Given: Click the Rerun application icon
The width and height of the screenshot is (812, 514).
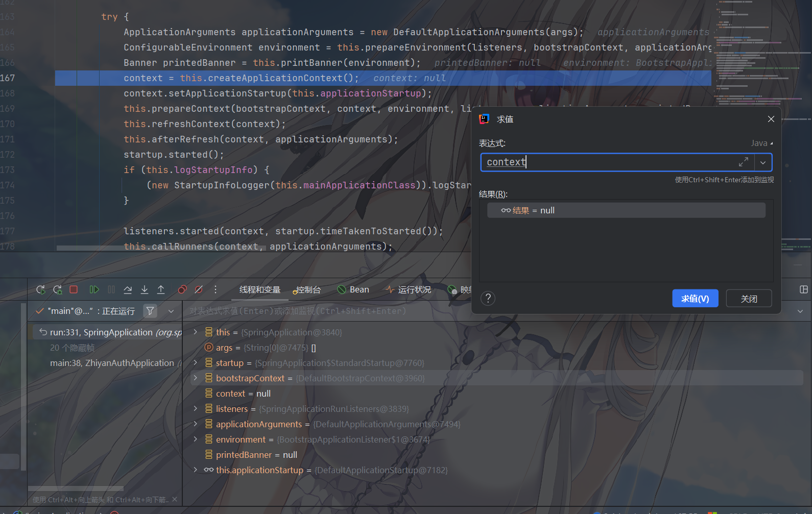Looking at the screenshot, I should 41,290.
